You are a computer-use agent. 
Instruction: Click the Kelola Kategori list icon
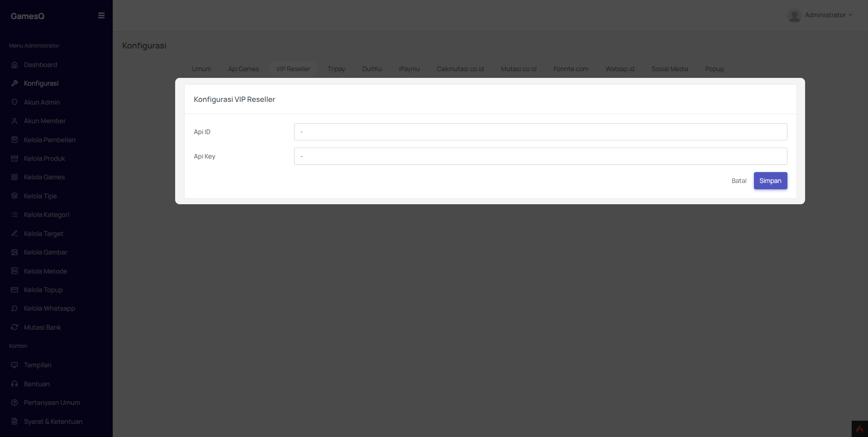click(14, 215)
